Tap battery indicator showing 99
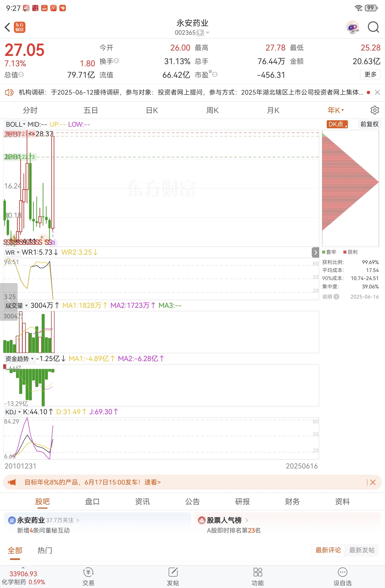Screen dimensions: 385x588 [x=371, y=8]
